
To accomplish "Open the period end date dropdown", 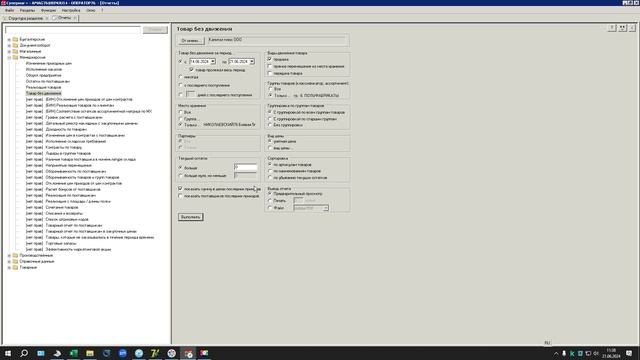I will click(x=252, y=62).
